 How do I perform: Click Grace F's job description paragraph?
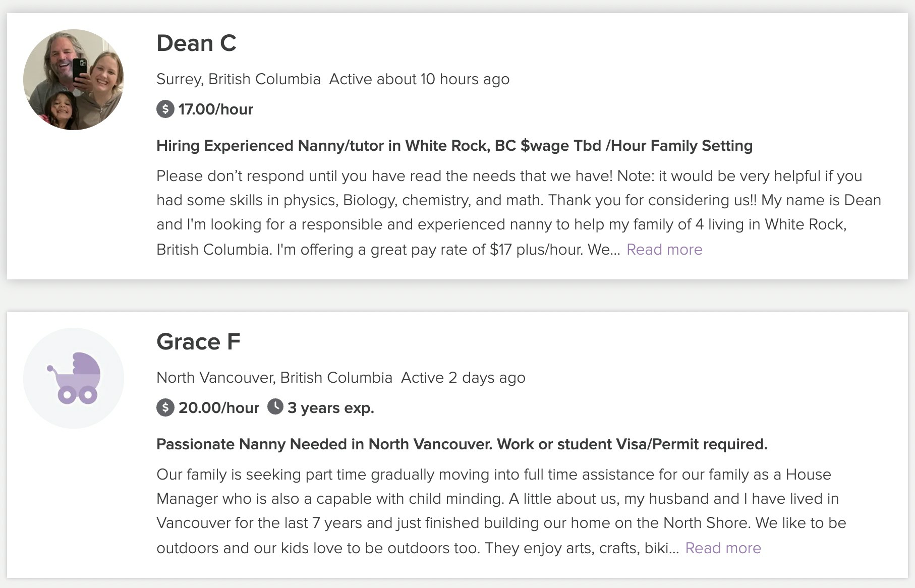tap(504, 511)
